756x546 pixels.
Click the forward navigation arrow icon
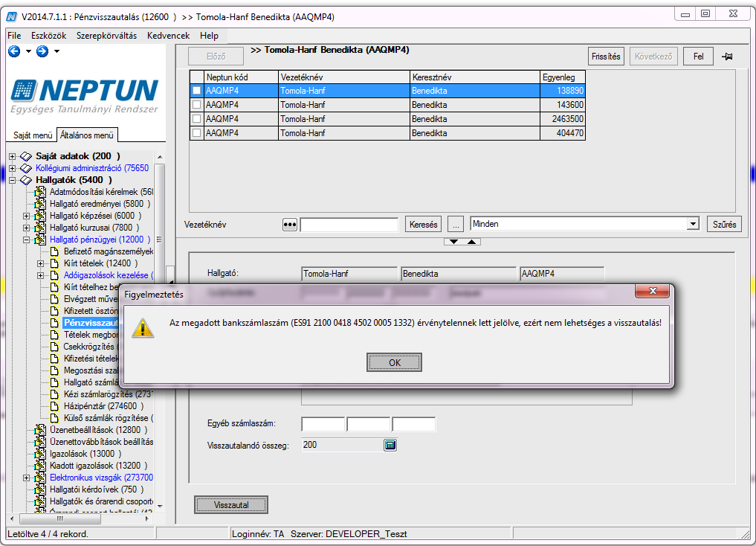pos(42,51)
